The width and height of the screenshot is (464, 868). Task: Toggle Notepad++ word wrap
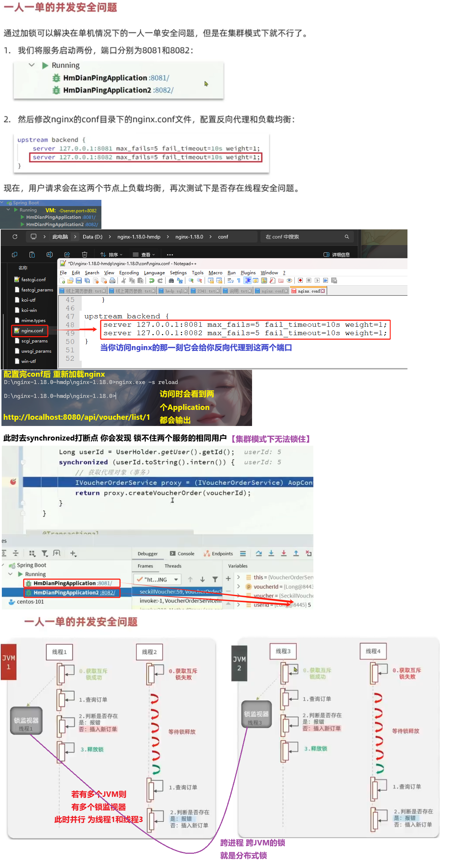point(231,280)
